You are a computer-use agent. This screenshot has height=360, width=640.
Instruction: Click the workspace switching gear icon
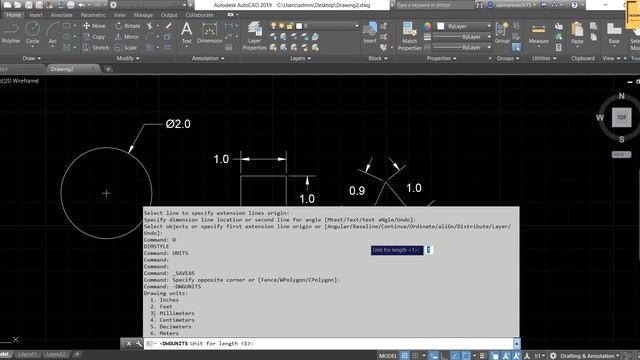pyautogui.click(x=553, y=356)
